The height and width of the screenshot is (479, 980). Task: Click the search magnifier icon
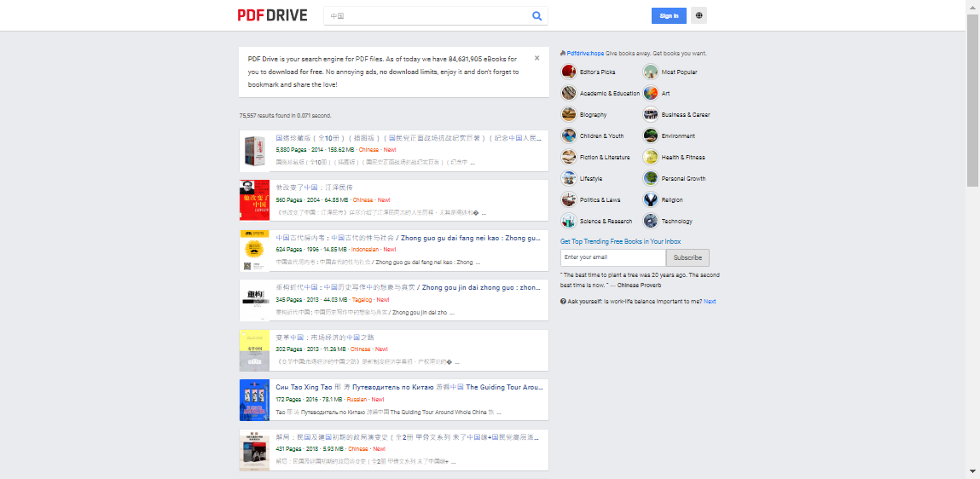coord(536,16)
